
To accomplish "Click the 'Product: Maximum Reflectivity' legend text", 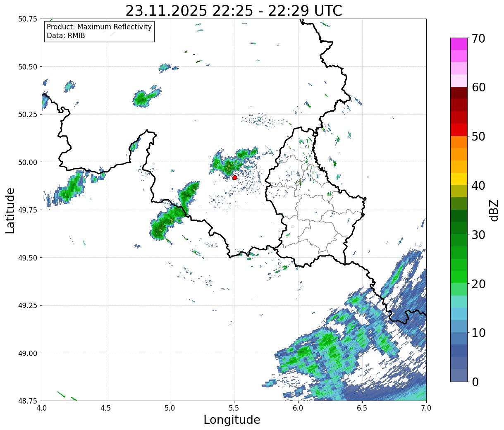I will point(99,27).
